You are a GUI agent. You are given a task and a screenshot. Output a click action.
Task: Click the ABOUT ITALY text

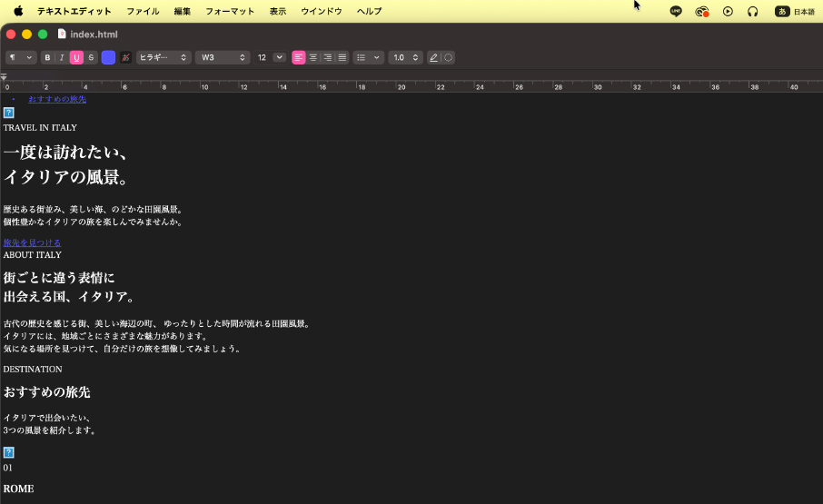point(32,255)
